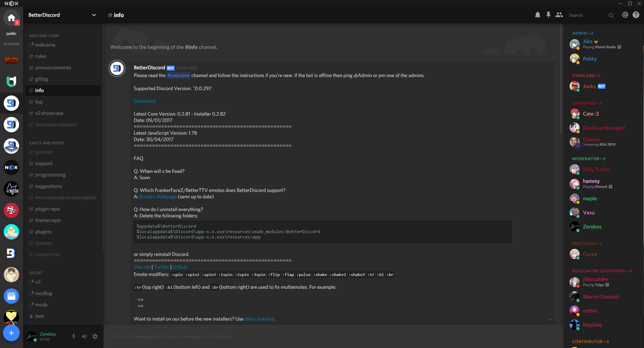Open pinned messages with the pin icon
The image size is (644, 348).
point(548,15)
